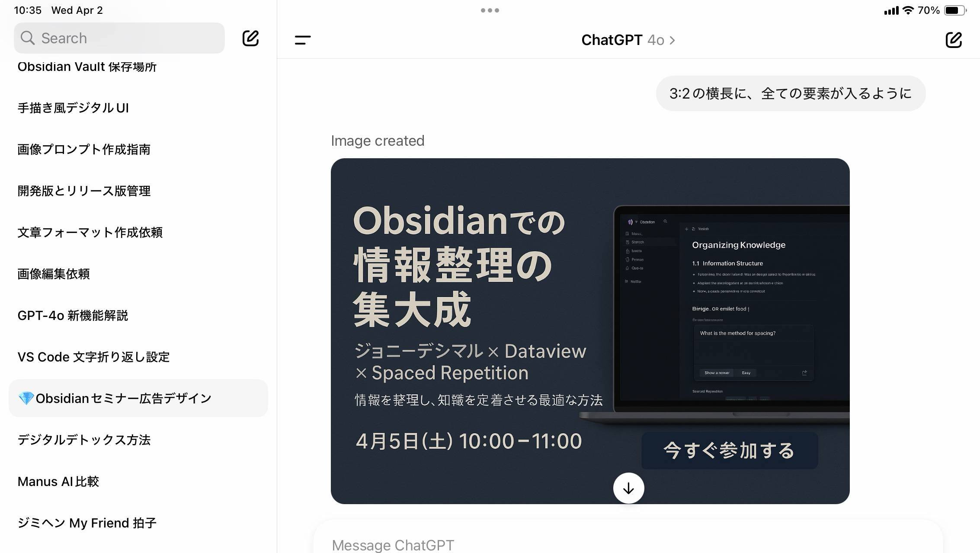Viewport: 980px width, 553px height.
Task: Tap the scroll-to-bottom arrow button
Action: click(x=628, y=488)
